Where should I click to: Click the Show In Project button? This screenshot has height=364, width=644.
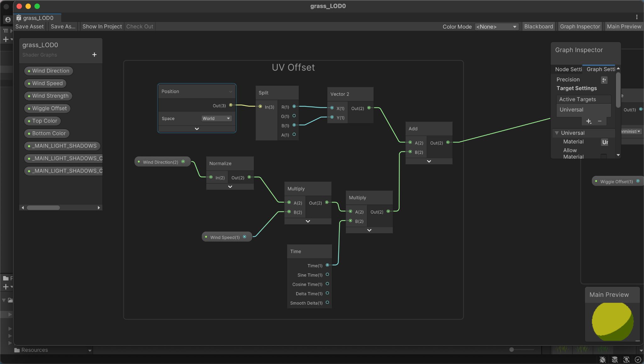(x=102, y=27)
